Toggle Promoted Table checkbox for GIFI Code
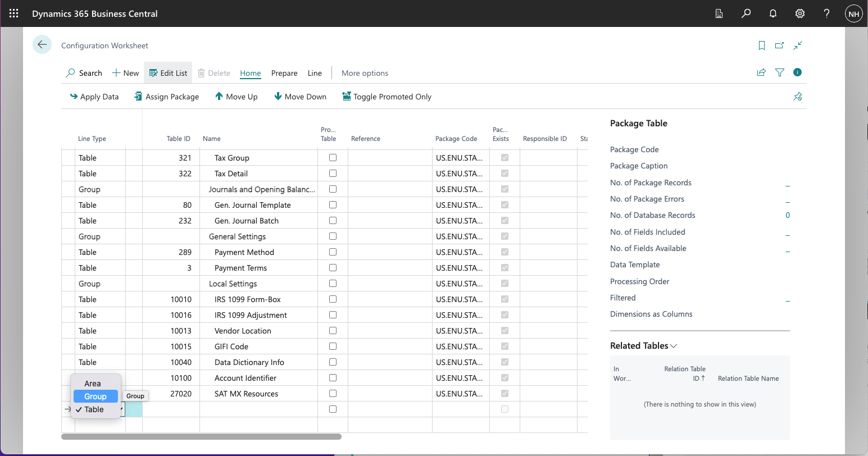The width and height of the screenshot is (868, 456). pyautogui.click(x=333, y=346)
